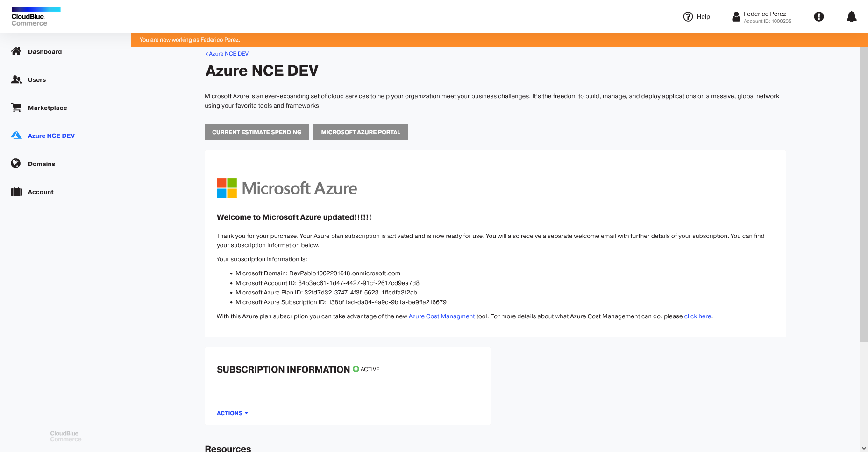Navigate to Domains

click(42, 164)
